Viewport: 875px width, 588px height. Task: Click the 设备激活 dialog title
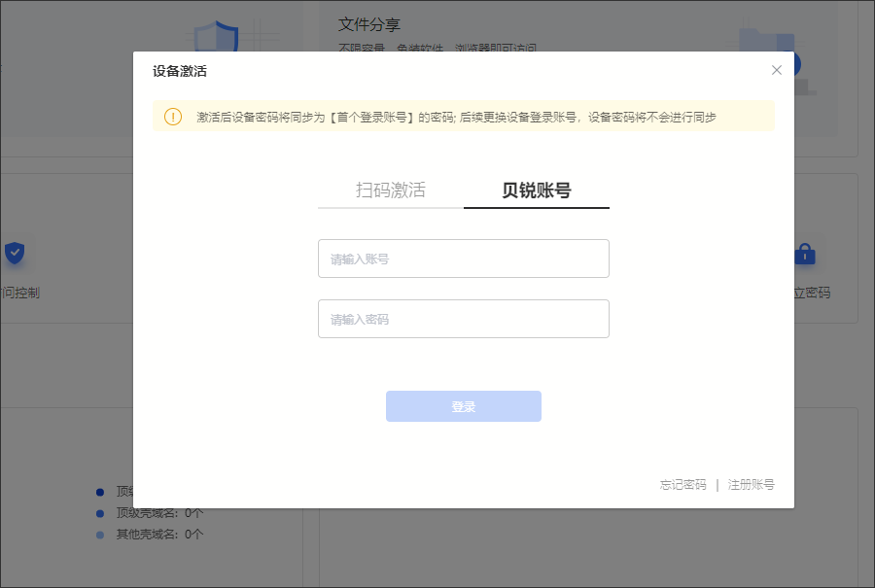pyautogui.click(x=180, y=71)
